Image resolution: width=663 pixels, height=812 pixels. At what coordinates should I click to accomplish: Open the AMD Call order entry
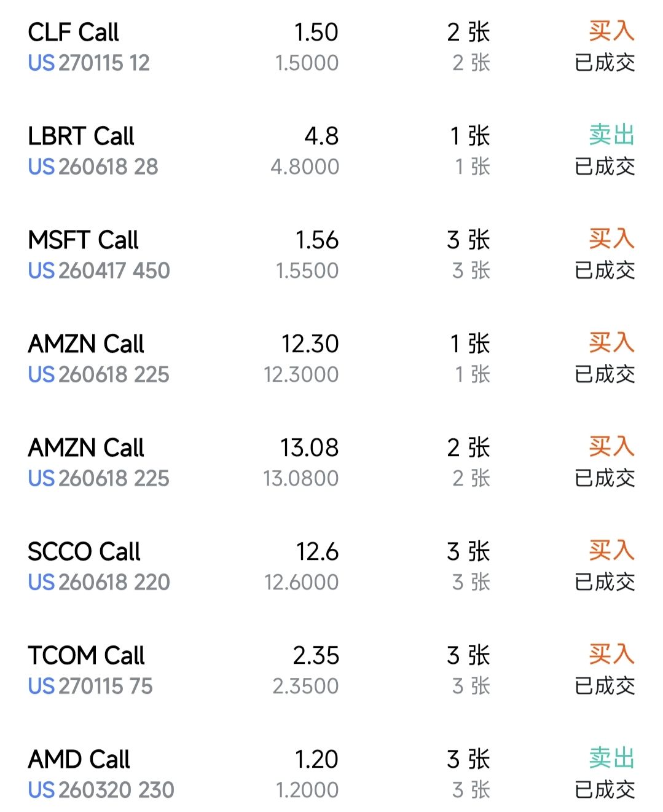(x=79, y=760)
